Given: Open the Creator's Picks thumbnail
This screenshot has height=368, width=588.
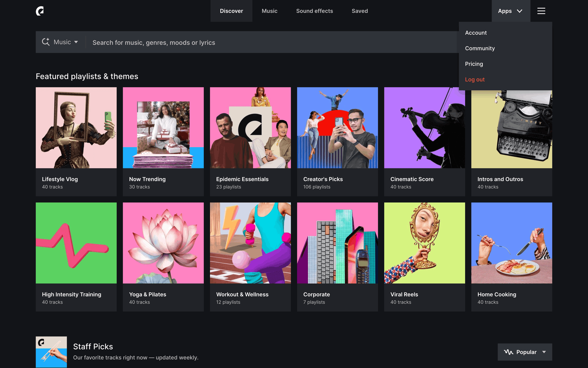Looking at the screenshot, I should (x=337, y=128).
